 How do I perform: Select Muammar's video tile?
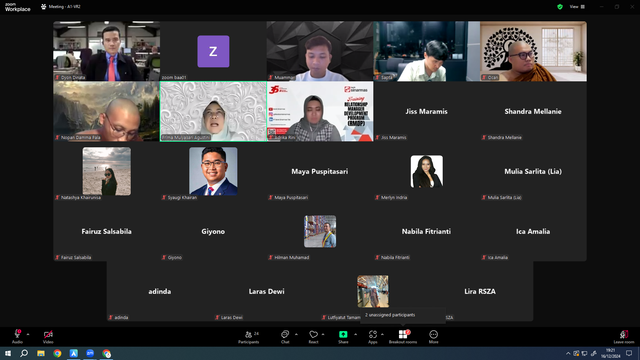tap(320, 51)
